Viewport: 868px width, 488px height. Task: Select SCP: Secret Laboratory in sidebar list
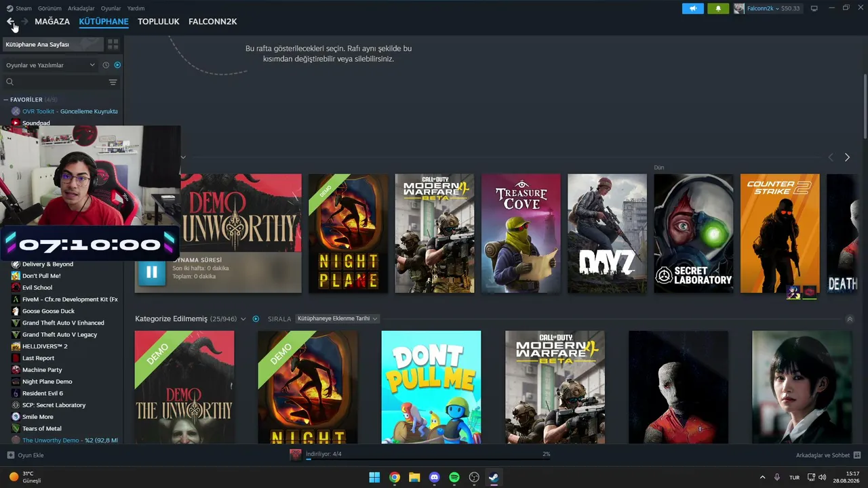[x=54, y=405]
